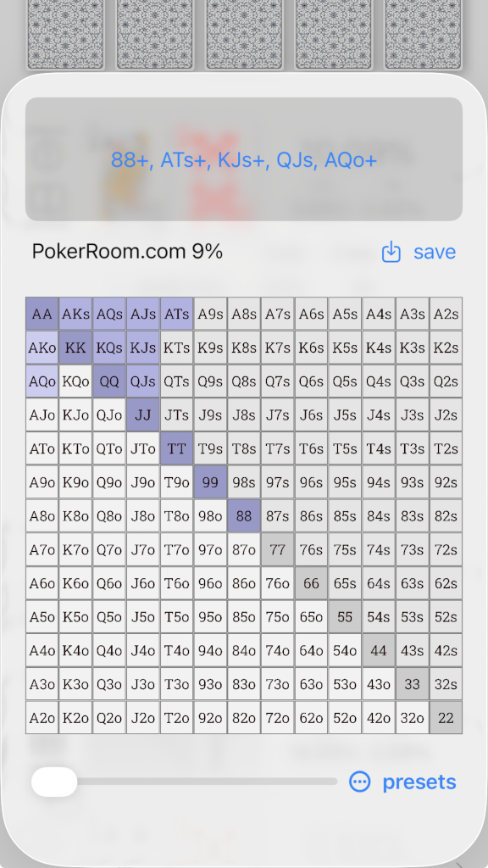Tap save to store the PokerRoom.com range
This screenshot has width=488, height=868.
click(434, 251)
